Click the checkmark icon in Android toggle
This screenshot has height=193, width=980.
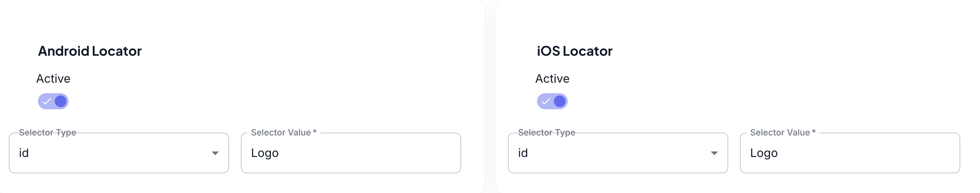click(x=47, y=102)
